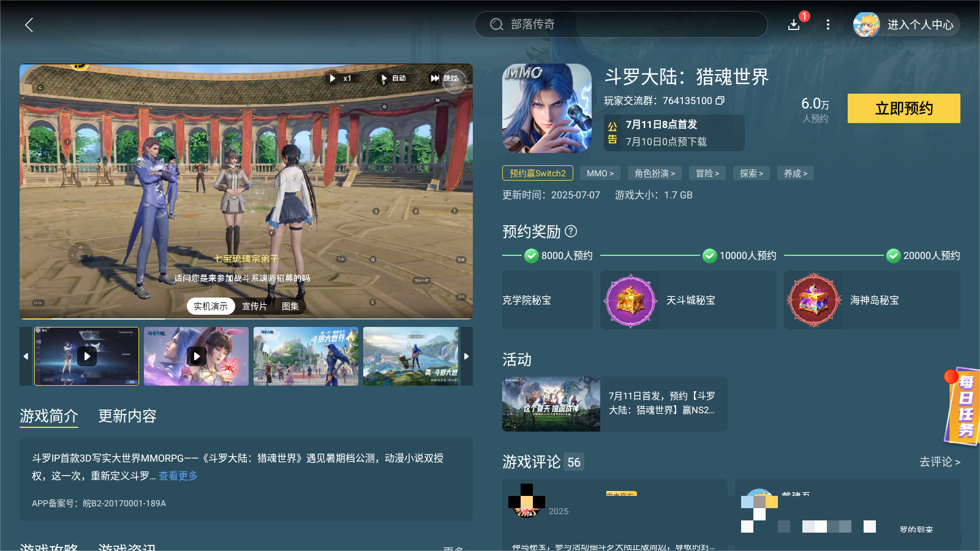Open the 斗罗大世界 town screenshot thumbnail
Screen dimensions: 980x551
tap(306, 356)
